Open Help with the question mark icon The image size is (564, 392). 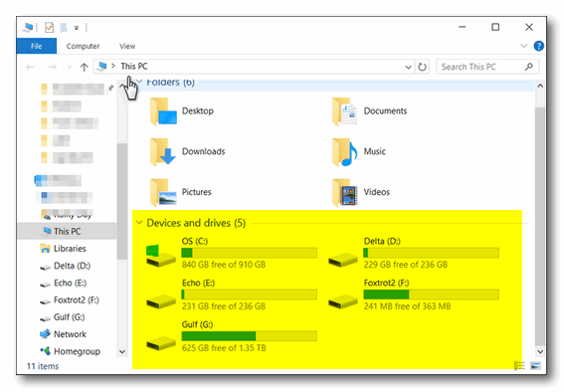(x=538, y=46)
